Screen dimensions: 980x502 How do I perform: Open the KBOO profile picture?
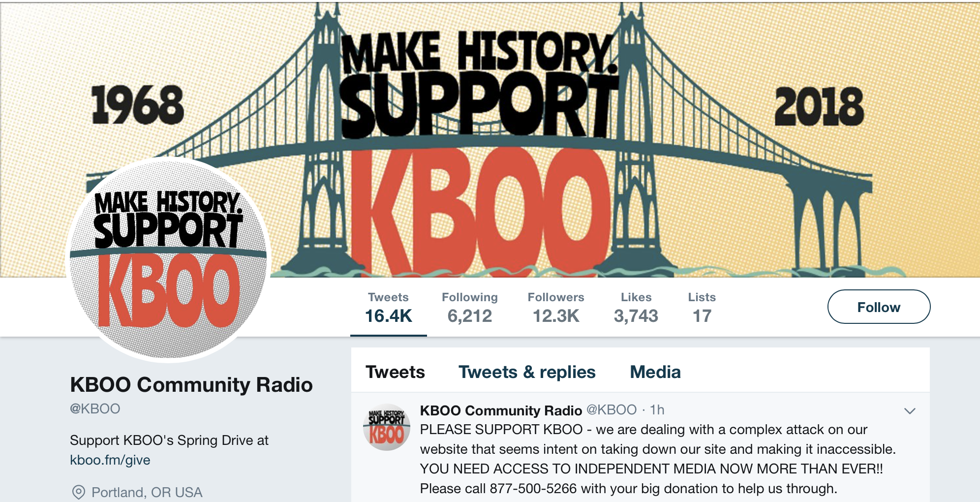pyautogui.click(x=168, y=260)
